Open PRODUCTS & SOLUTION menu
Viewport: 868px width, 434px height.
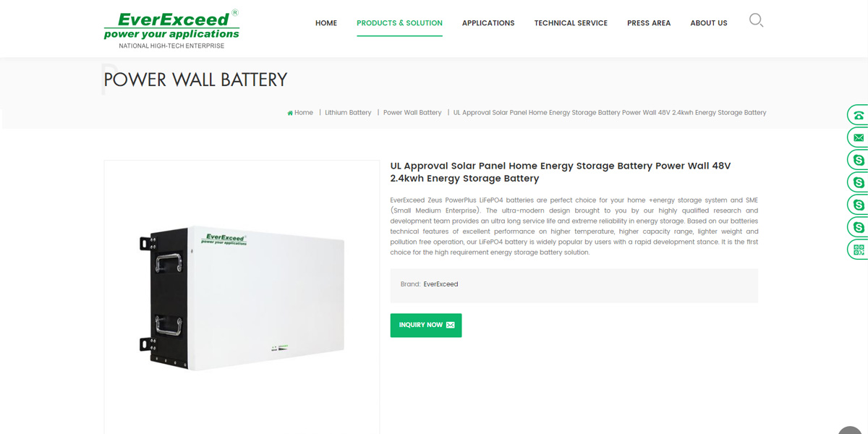399,23
